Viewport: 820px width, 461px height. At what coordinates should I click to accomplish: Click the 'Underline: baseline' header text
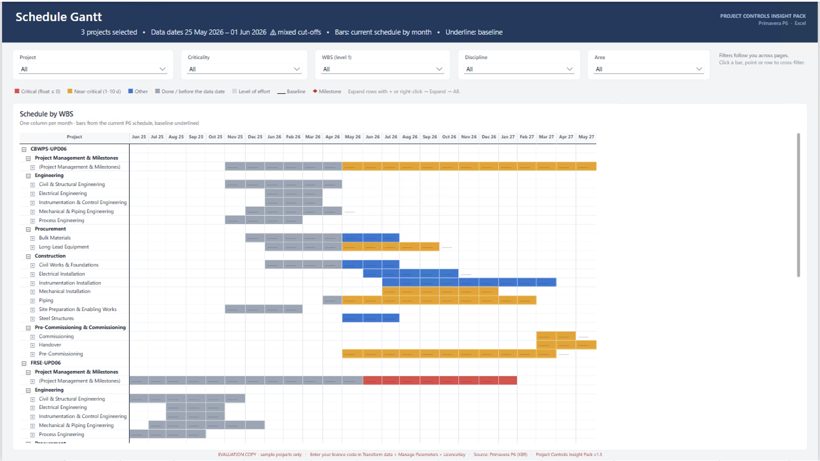pyautogui.click(x=474, y=32)
